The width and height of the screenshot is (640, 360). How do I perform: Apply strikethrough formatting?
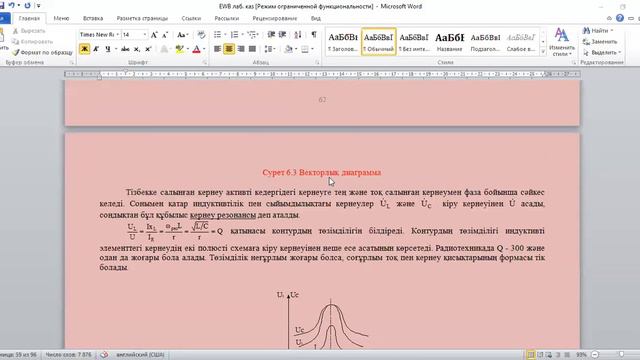point(125,49)
